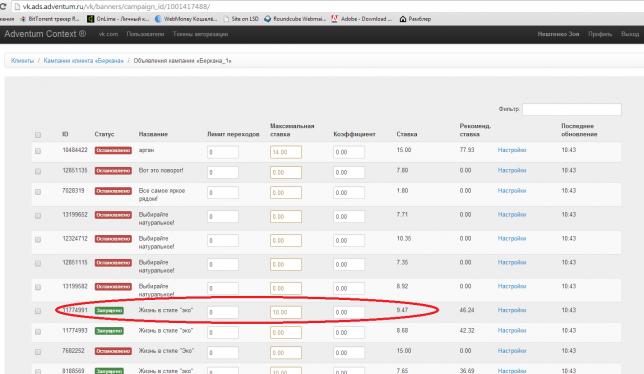The height and width of the screenshot is (374, 644).
Task: Go to Кампании клиента «Берёзка» breadcrumb
Action: coord(83,61)
